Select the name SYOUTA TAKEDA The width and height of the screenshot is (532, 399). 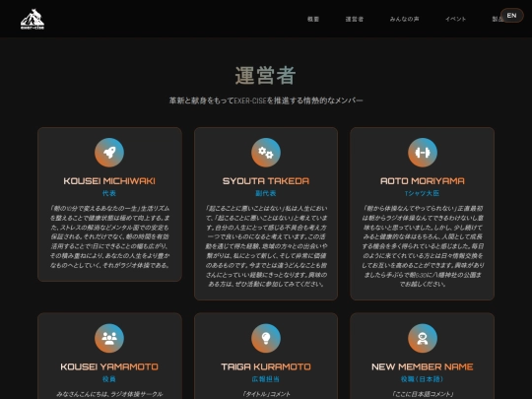pyautogui.click(x=266, y=181)
